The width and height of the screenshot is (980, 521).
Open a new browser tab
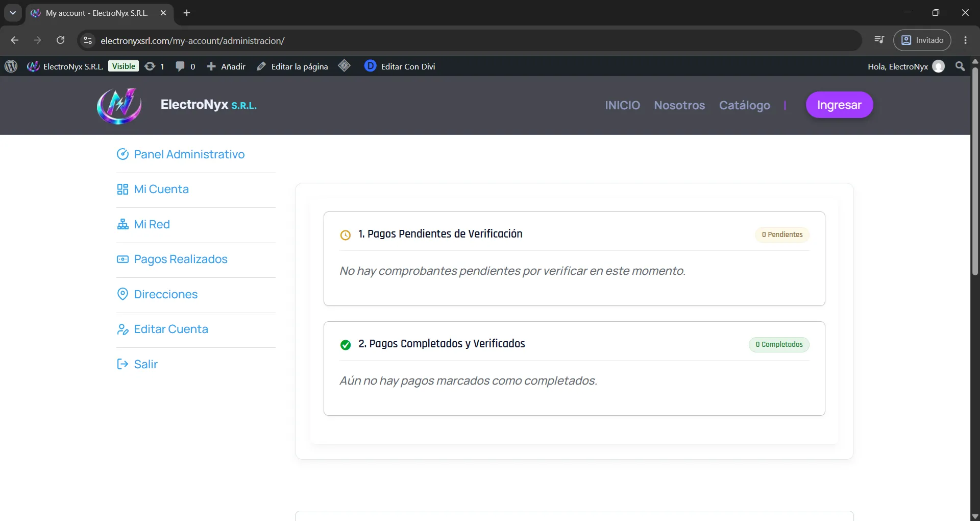coord(187,13)
